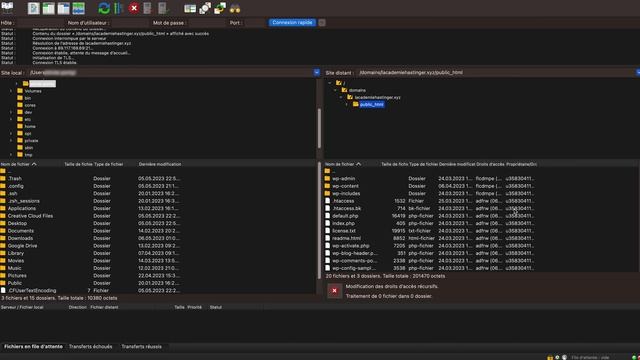Toggle the local directory tree display icon
The width and height of the screenshot is (640, 360).
point(49,8)
